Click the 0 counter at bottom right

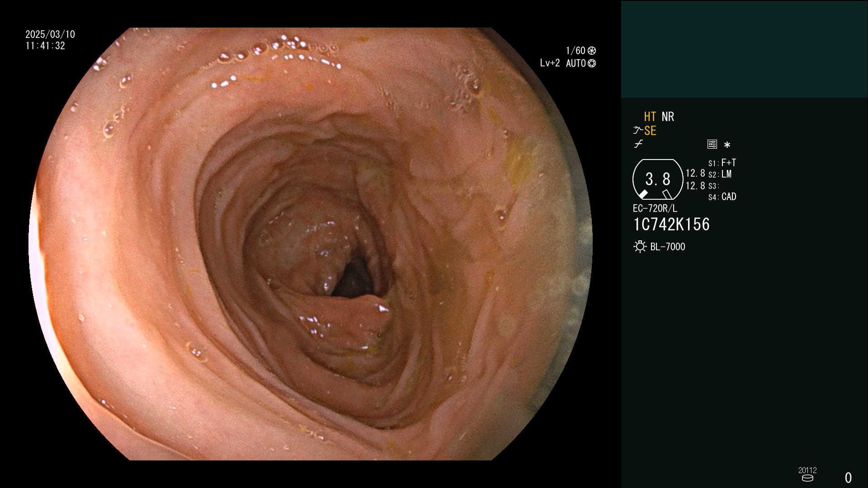(848, 478)
